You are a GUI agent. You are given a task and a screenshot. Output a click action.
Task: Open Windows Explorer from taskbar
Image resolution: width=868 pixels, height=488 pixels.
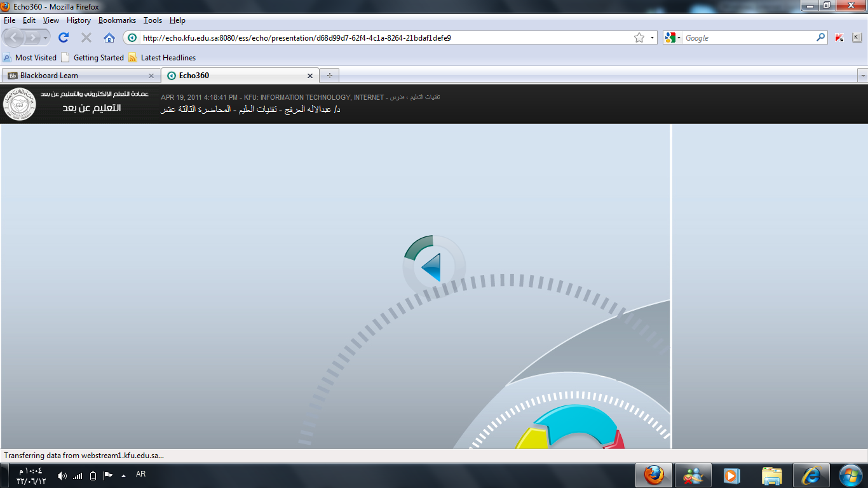(772, 475)
